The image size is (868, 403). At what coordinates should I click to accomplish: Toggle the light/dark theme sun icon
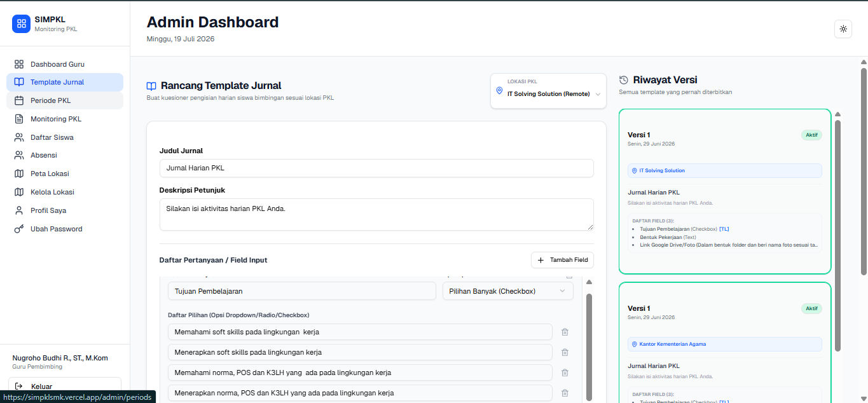(843, 29)
